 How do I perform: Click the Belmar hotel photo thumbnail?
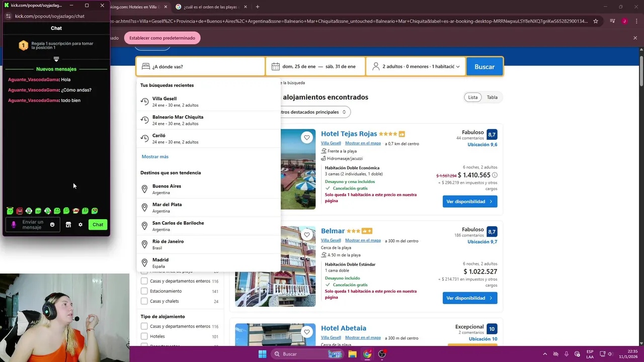click(275, 266)
